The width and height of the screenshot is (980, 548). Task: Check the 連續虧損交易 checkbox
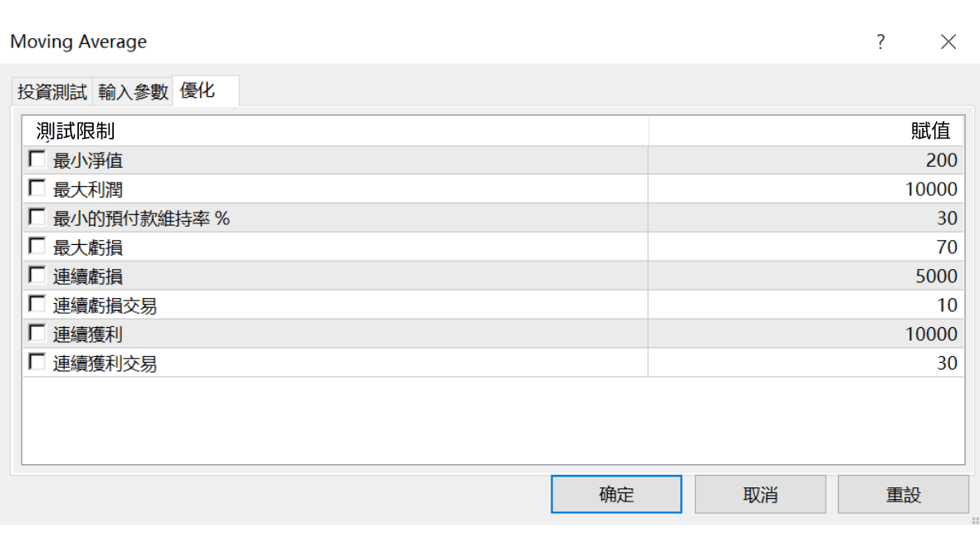37,304
